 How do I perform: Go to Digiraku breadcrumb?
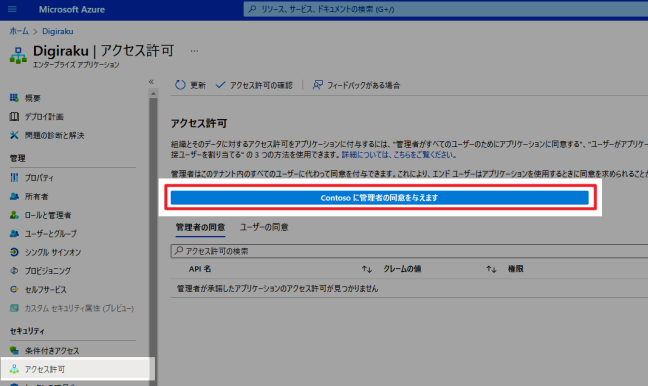pos(57,31)
